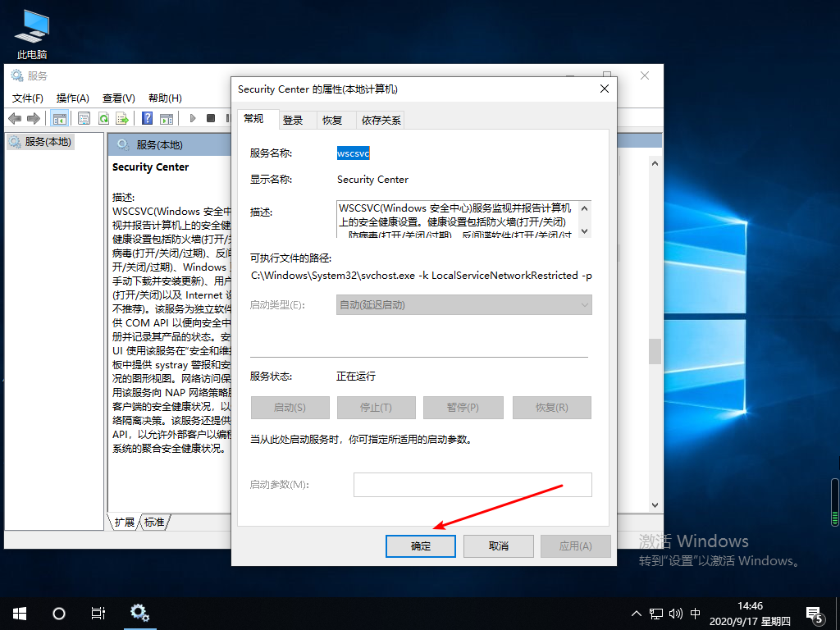Open the 此电脑 desktop icon
The width and height of the screenshot is (840, 630).
(x=32, y=34)
